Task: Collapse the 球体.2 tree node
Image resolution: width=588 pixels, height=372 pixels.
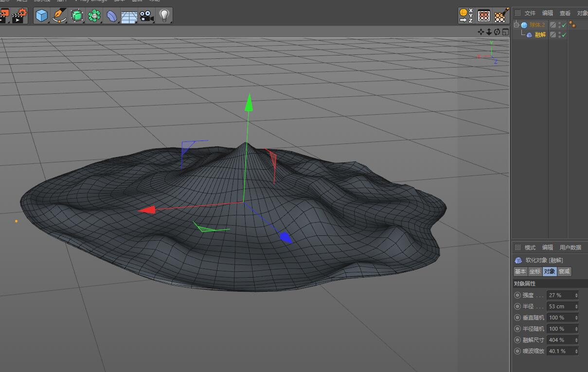Action: click(516, 25)
